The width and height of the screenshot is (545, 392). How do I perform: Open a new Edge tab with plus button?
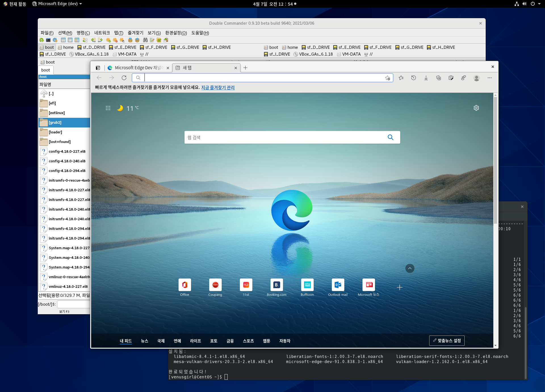[x=246, y=68]
